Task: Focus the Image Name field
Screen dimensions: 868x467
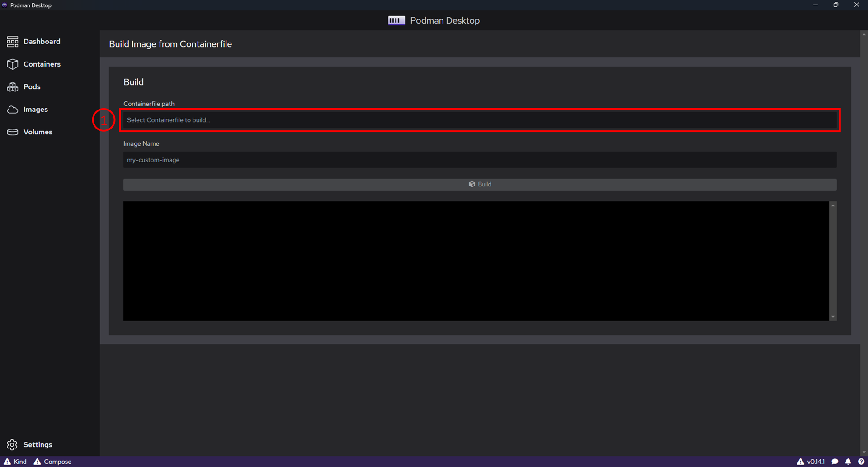Action: [480, 160]
